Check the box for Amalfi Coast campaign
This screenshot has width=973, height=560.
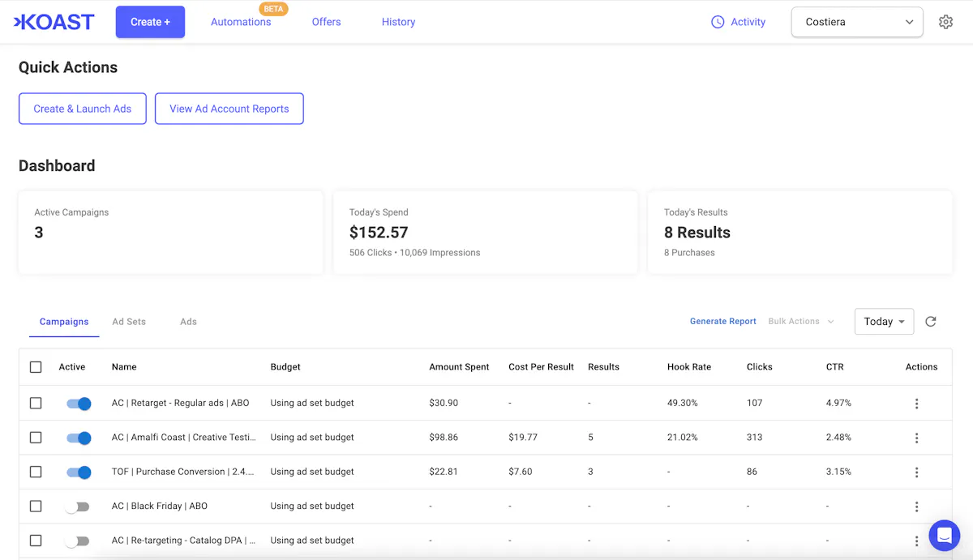click(x=36, y=437)
